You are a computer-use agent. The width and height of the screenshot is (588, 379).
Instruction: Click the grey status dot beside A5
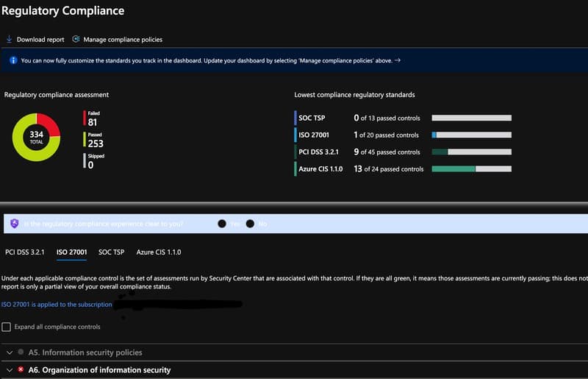pyautogui.click(x=21, y=352)
